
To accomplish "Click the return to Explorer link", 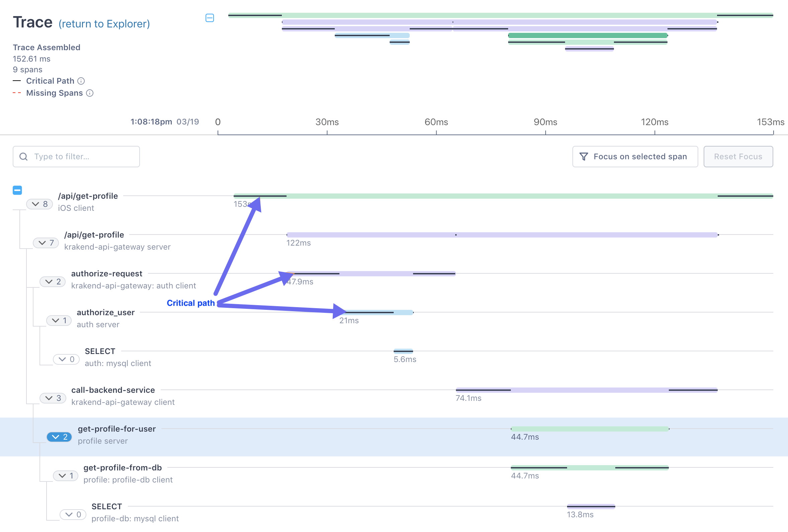I will point(104,24).
